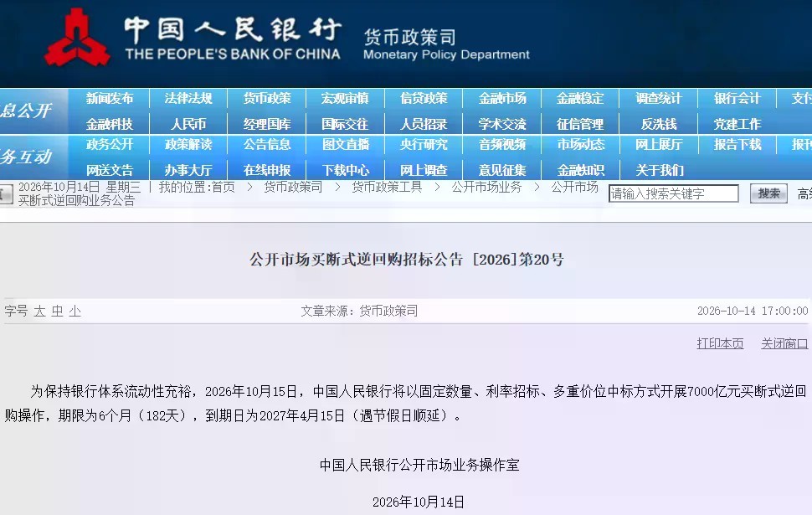Click 首页 breadcrumb link
The image size is (812, 515).
click(x=223, y=187)
